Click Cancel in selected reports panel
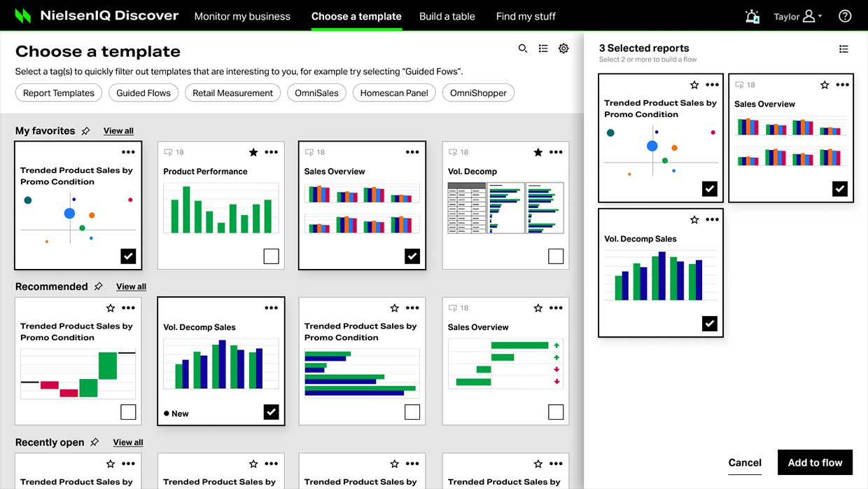 (x=745, y=463)
